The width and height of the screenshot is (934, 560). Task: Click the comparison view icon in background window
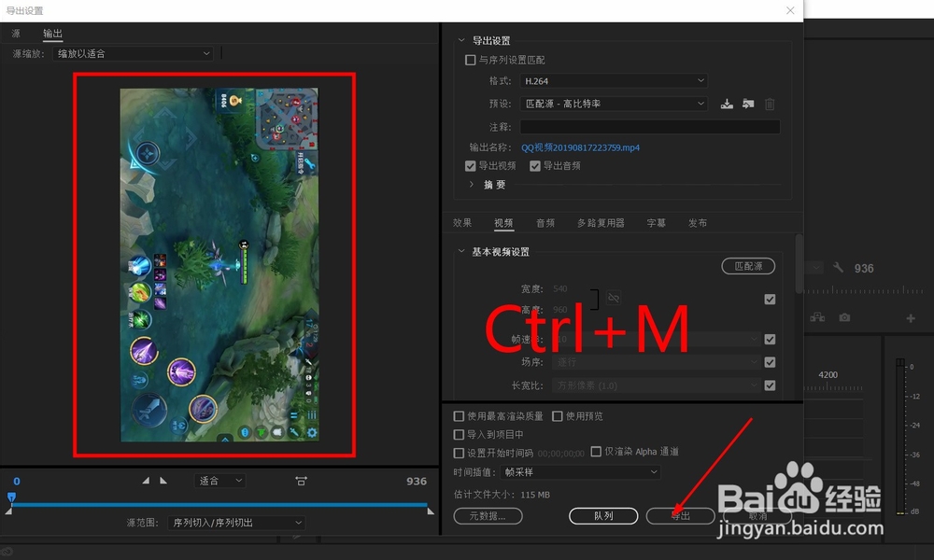(817, 317)
